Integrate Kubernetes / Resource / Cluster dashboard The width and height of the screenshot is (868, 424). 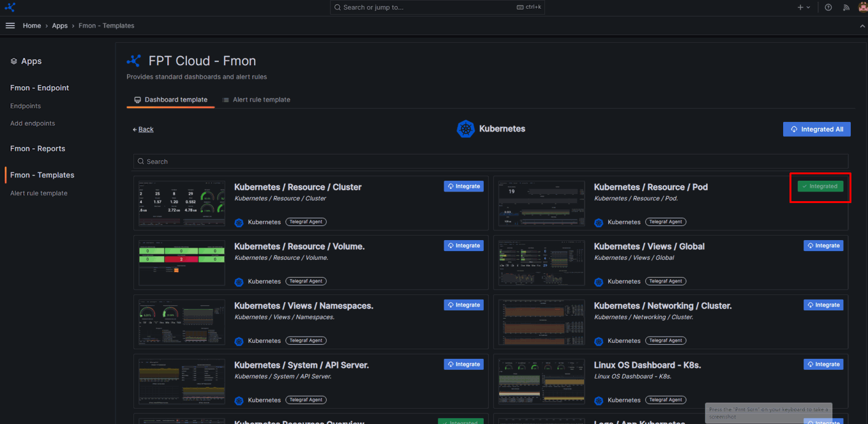pos(464,186)
